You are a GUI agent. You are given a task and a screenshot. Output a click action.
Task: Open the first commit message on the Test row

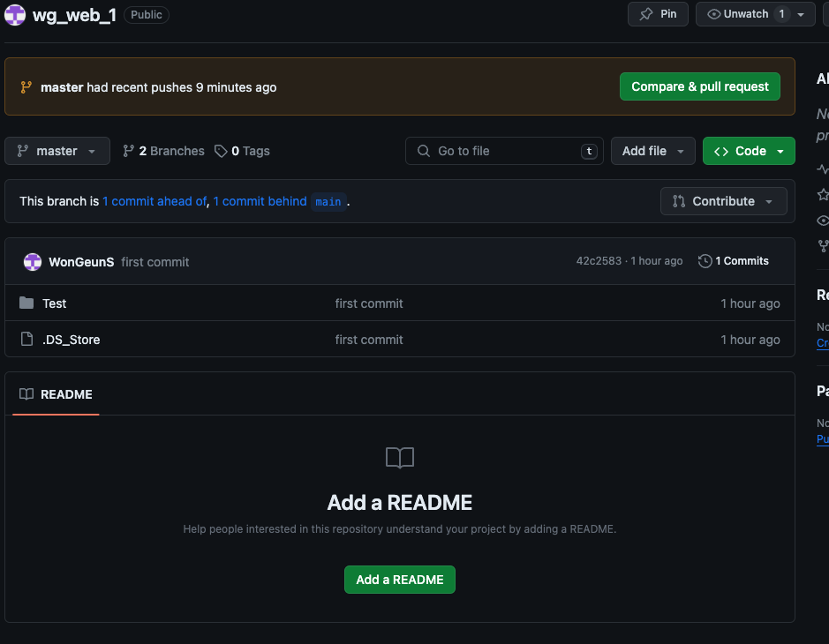click(369, 303)
